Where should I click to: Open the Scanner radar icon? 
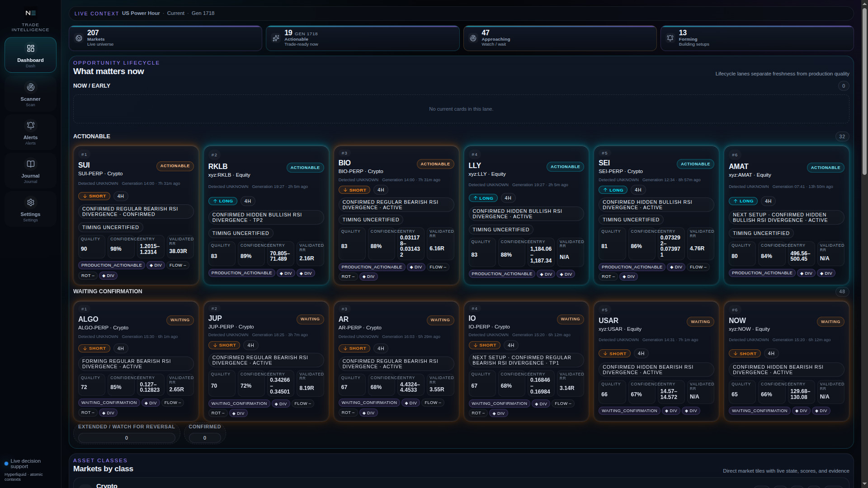(30, 87)
